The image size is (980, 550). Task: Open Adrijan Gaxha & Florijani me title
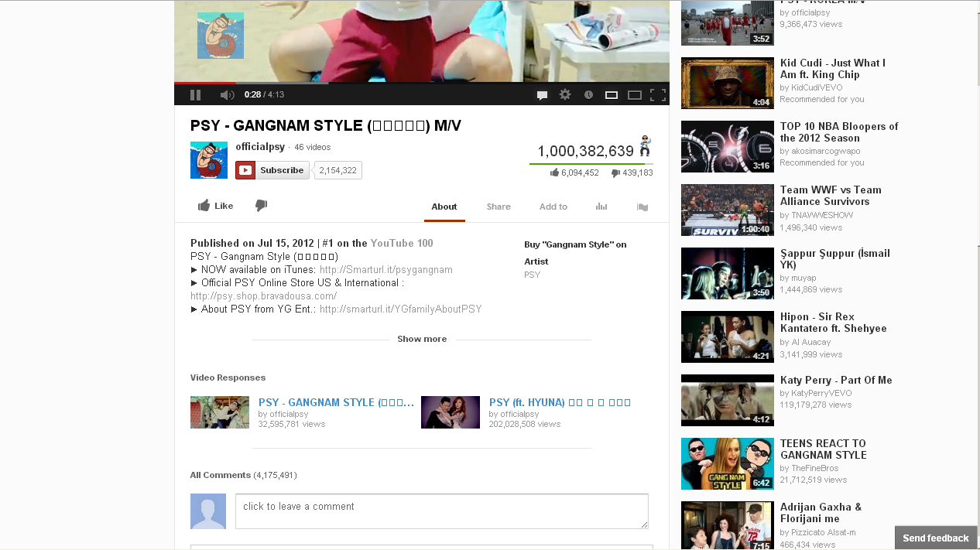pyautogui.click(x=821, y=513)
